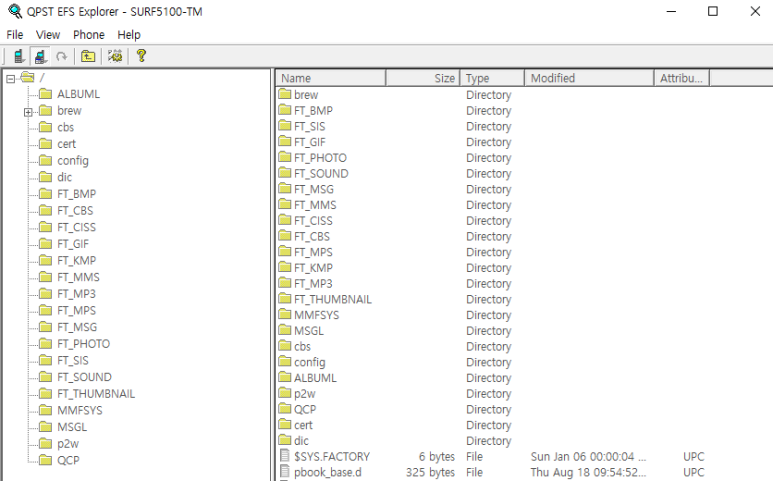The width and height of the screenshot is (773, 481).
Task: Select FT_PHOTO folder in tree
Action: pyautogui.click(x=83, y=344)
